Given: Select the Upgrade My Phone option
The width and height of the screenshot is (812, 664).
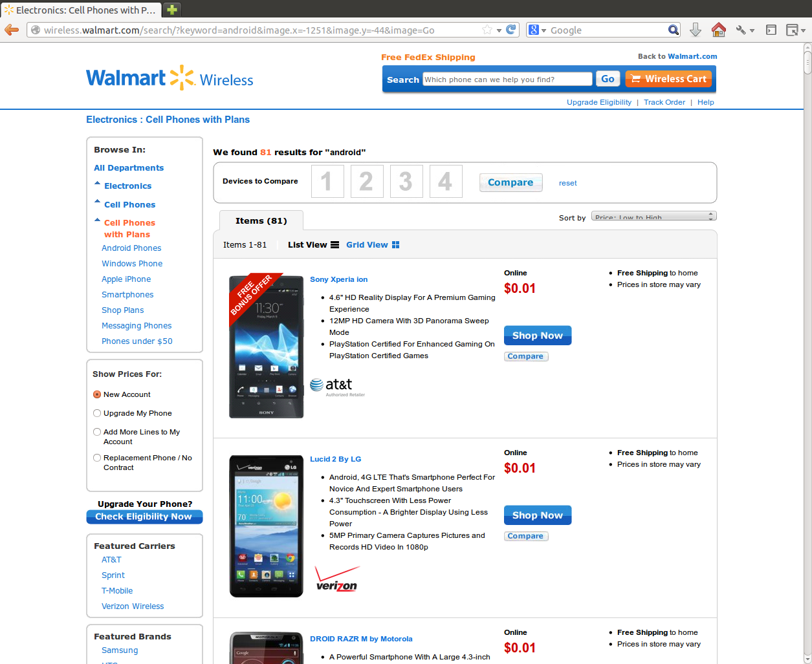Looking at the screenshot, I should [97, 413].
